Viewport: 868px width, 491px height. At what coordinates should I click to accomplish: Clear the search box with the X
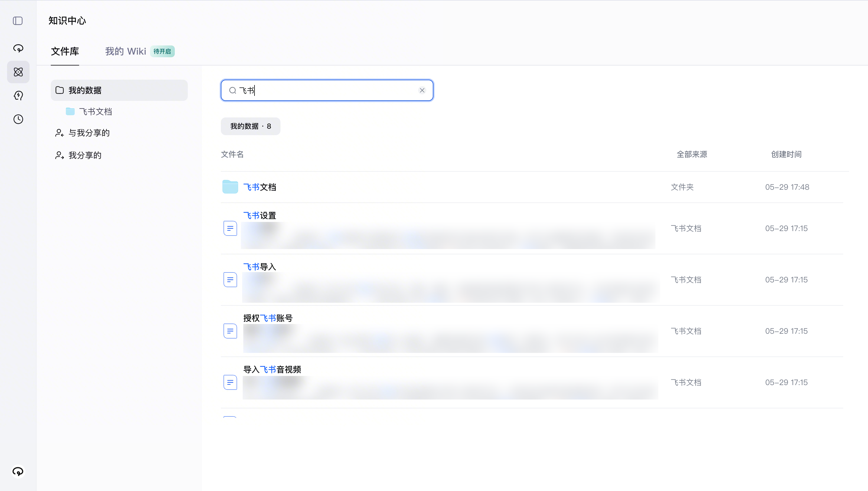pos(422,90)
